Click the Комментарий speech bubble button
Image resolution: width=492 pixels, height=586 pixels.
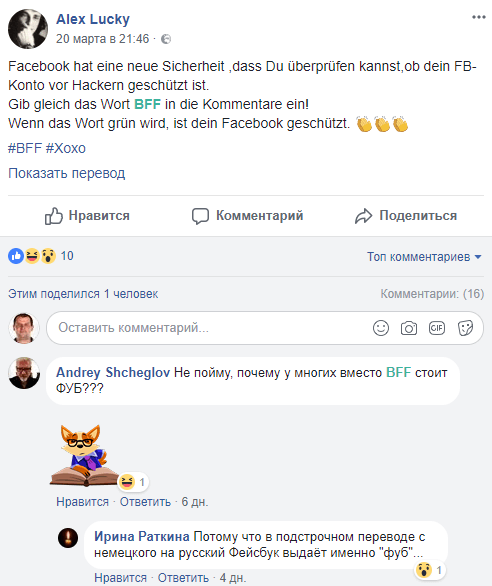pyautogui.click(x=247, y=216)
